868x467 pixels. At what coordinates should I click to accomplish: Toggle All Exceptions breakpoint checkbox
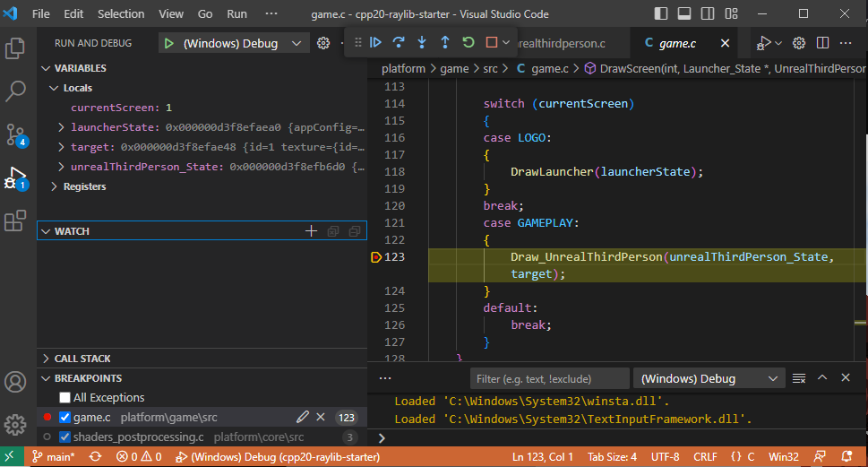pyautogui.click(x=64, y=397)
